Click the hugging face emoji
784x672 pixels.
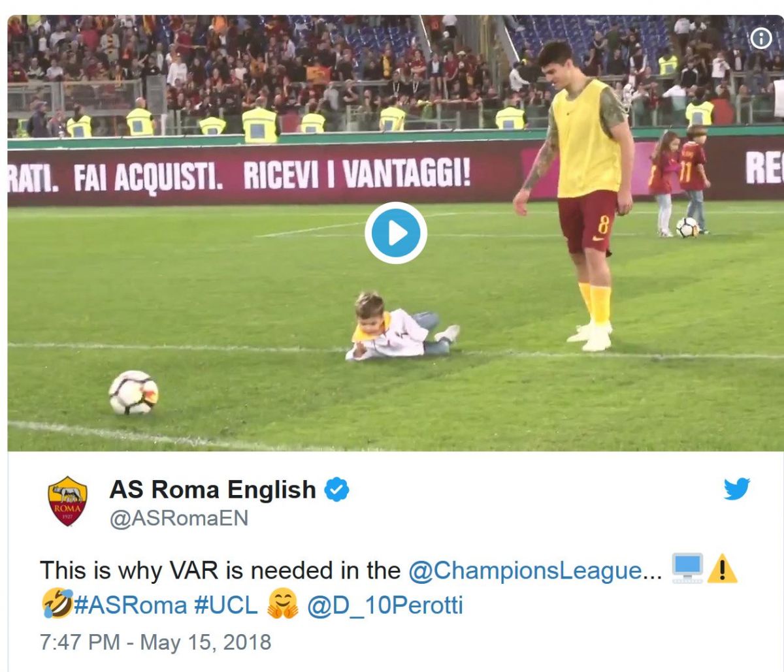283,604
